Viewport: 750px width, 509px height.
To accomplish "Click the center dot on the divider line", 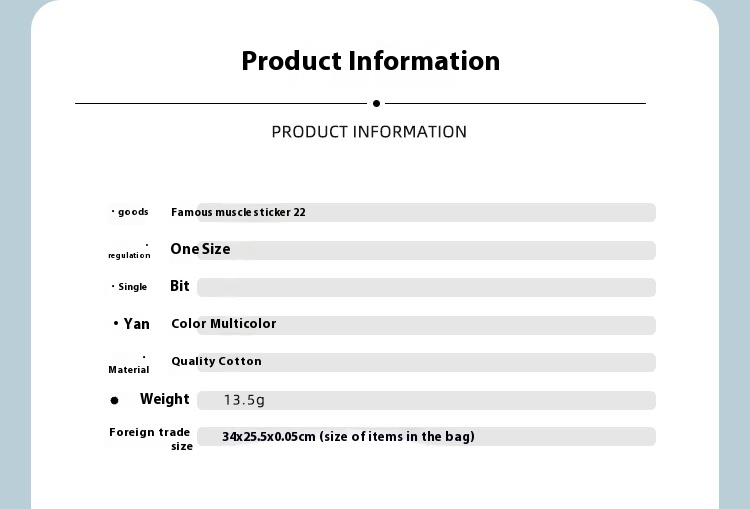I will tap(376, 103).
